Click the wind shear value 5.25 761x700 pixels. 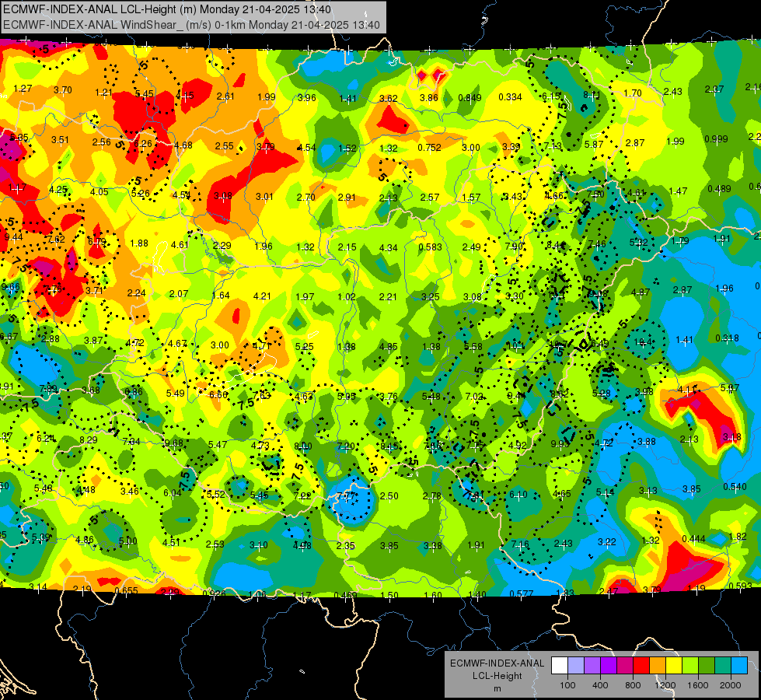click(x=304, y=347)
